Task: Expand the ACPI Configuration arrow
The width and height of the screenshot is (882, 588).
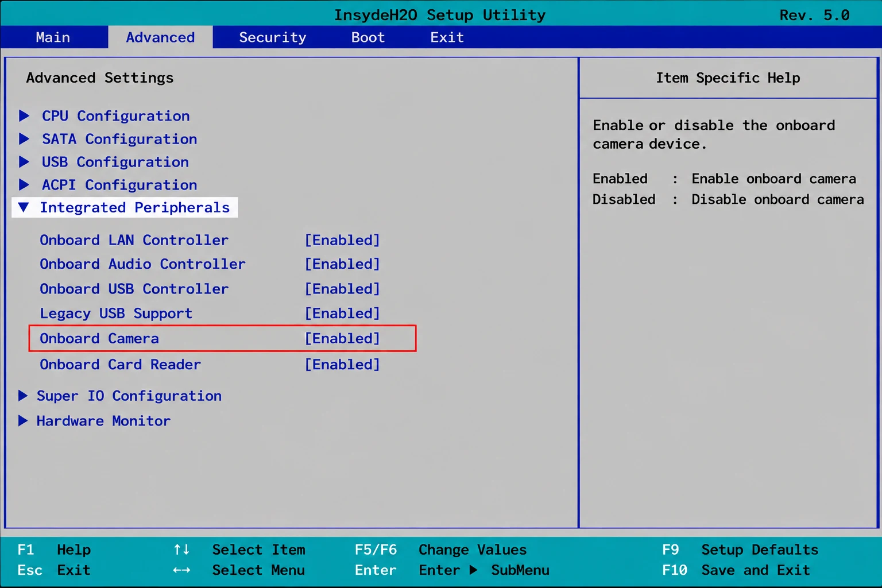Action: 24,185
